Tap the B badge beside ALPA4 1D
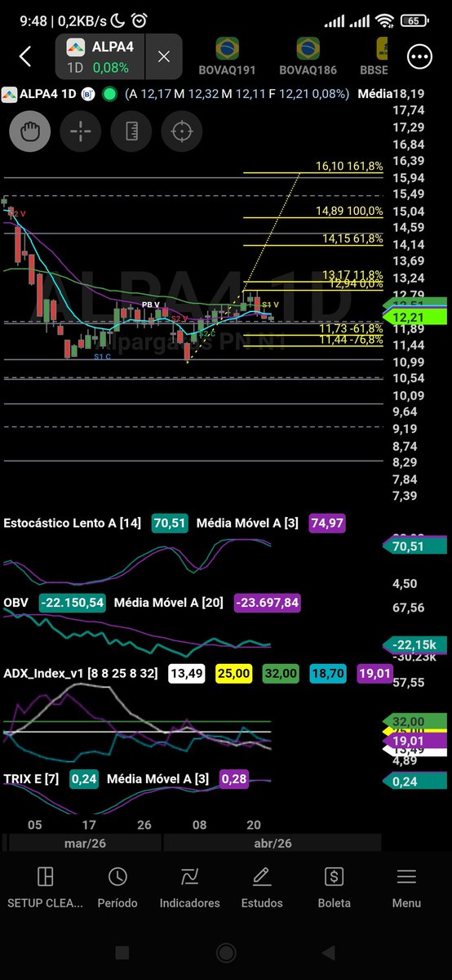 pos(88,94)
